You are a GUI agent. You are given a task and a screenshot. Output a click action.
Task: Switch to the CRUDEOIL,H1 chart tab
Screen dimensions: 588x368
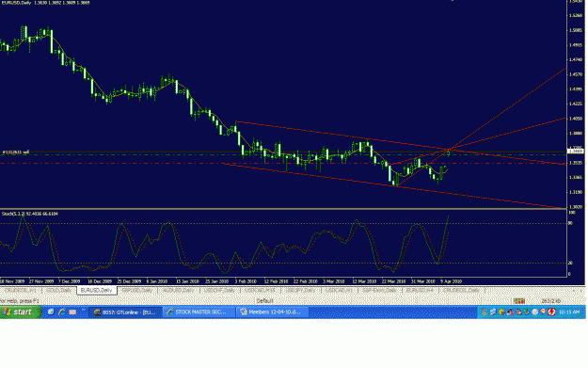(x=21, y=290)
